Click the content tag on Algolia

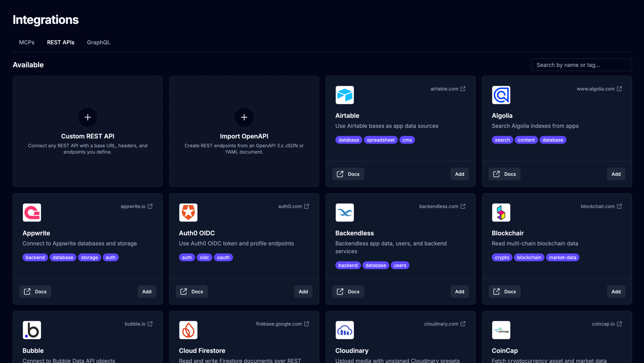pyautogui.click(x=526, y=140)
